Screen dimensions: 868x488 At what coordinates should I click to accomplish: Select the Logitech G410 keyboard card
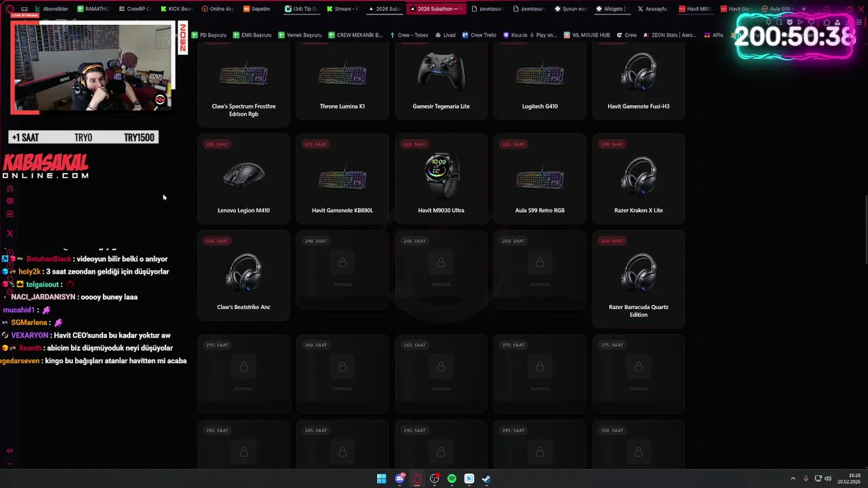click(540, 80)
